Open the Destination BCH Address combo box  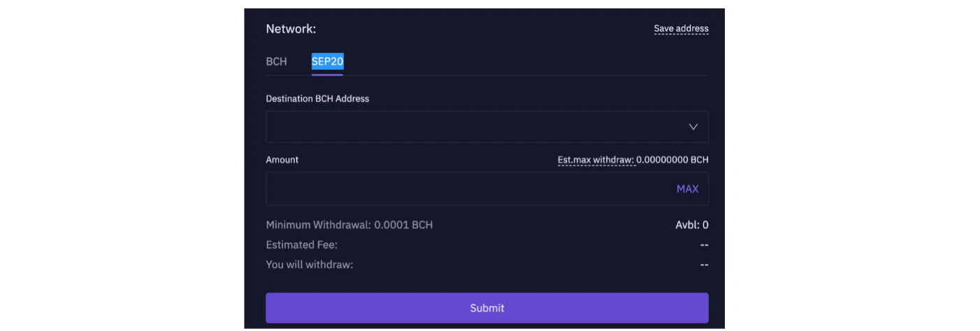[x=487, y=127]
